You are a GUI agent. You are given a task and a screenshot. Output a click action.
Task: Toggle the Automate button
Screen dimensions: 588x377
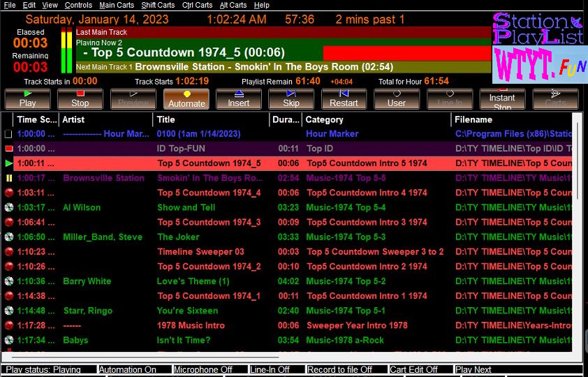pos(186,99)
